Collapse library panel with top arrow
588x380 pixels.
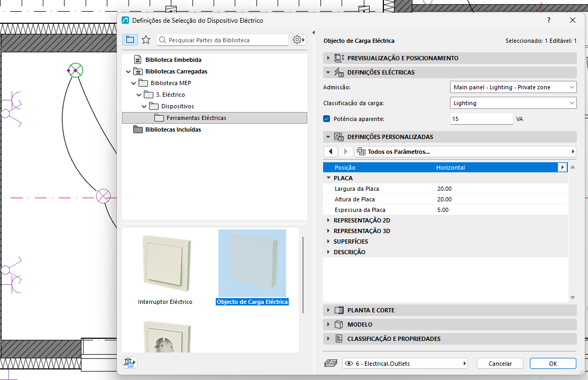coord(314,33)
